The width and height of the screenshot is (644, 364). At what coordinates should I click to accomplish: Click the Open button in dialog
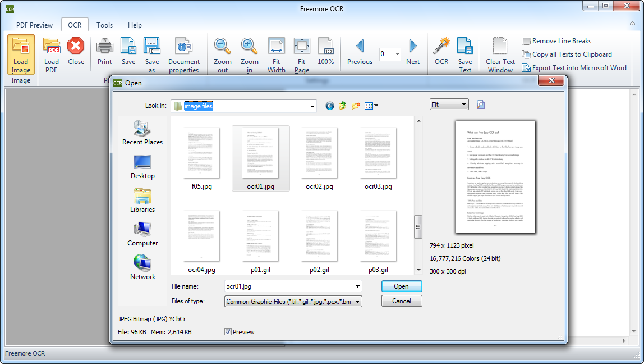click(x=401, y=286)
